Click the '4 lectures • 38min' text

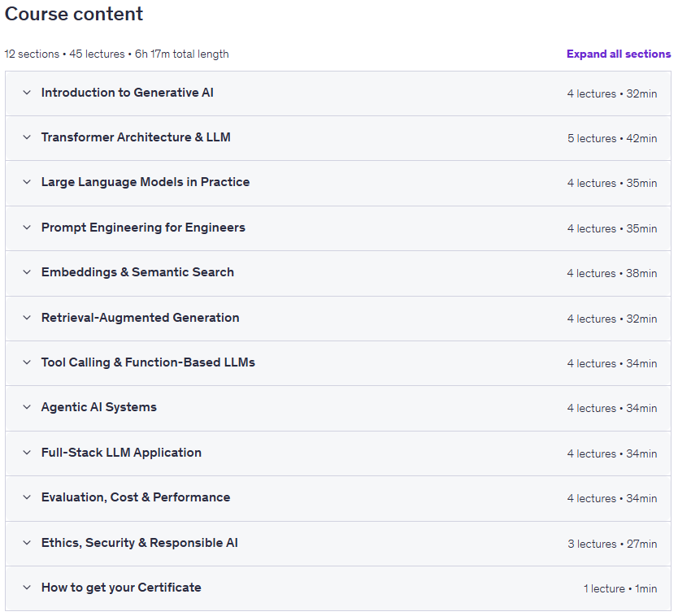[x=612, y=273]
